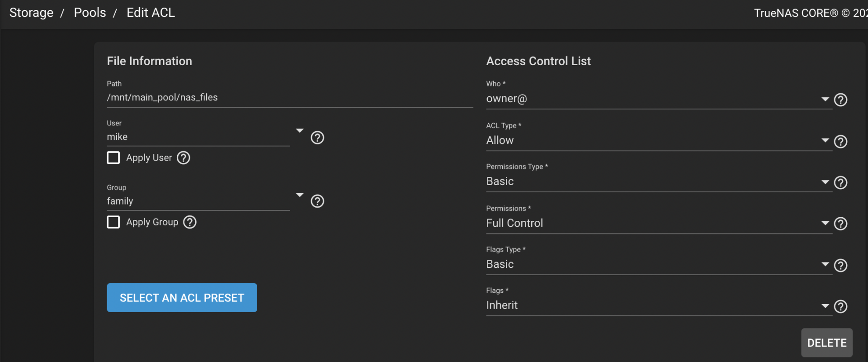Click Edit ACL breadcrumb item
Image resolution: width=868 pixels, height=362 pixels.
pos(151,13)
